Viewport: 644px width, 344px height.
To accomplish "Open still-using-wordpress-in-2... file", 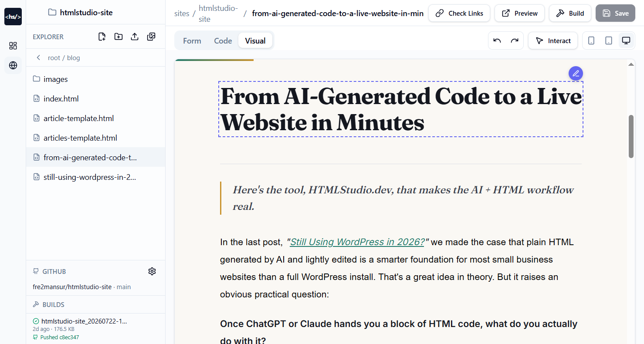I will 95,177.
